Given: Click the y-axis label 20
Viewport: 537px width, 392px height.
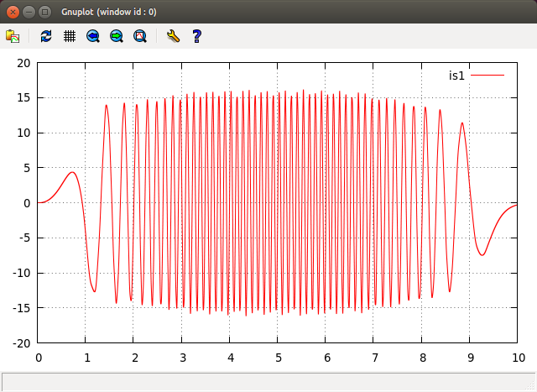Looking at the screenshot, I should tap(24, 63).
